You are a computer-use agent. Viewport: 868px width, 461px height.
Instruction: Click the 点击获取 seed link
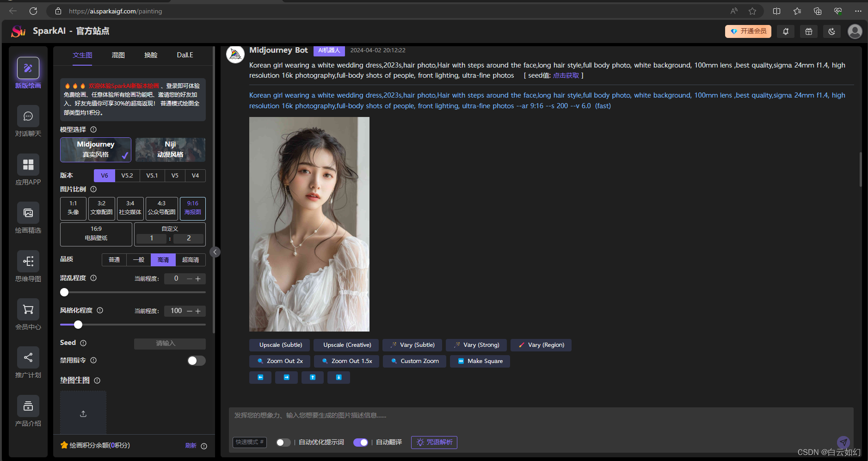(x=566, y=75)
